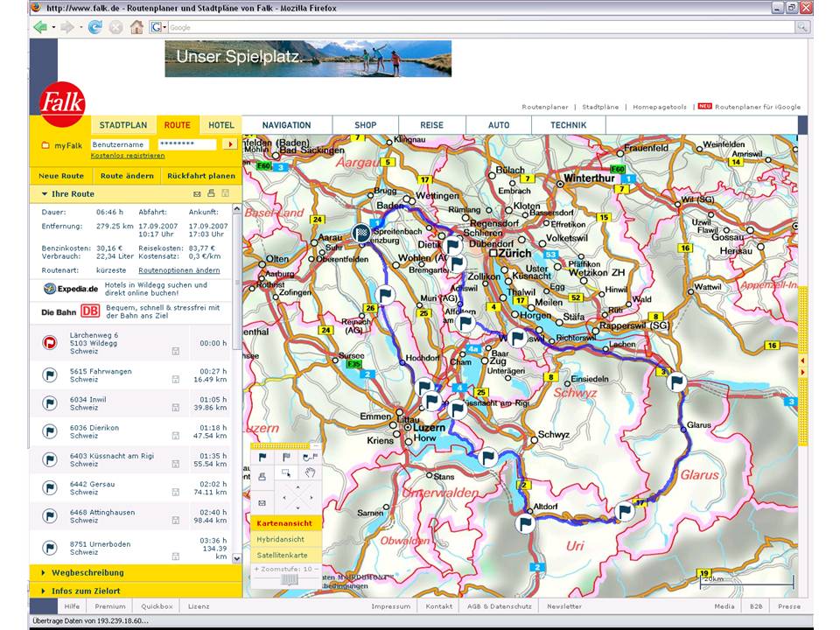Switch map to Hybridansicht view
This screenshot has width=840, height=630.
281,540
